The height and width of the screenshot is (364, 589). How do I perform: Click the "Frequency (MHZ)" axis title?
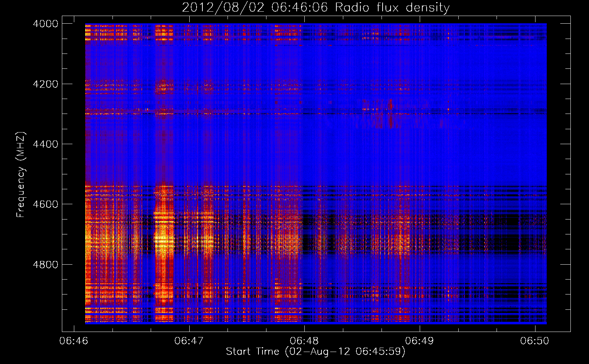click(21, 175)
